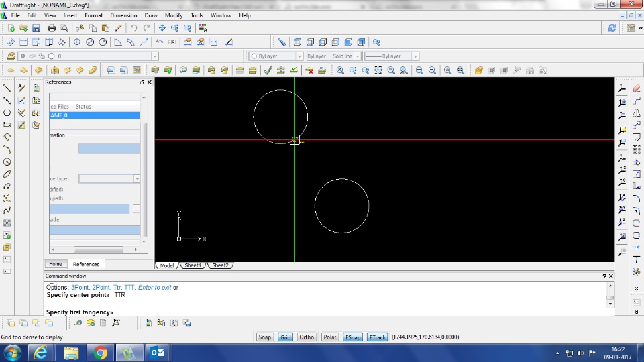Click the 3Point option link
This screenshot has width=644, height=362.
pos(80,288)
